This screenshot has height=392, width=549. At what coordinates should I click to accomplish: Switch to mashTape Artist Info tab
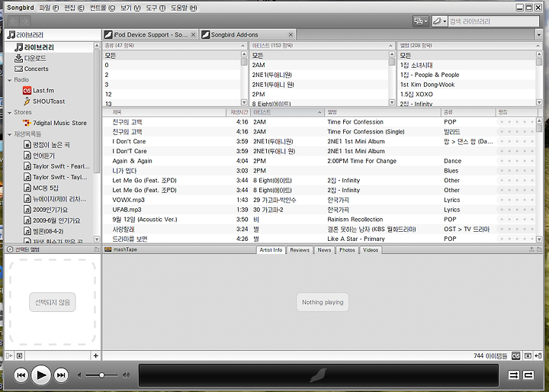pos(271,250)
